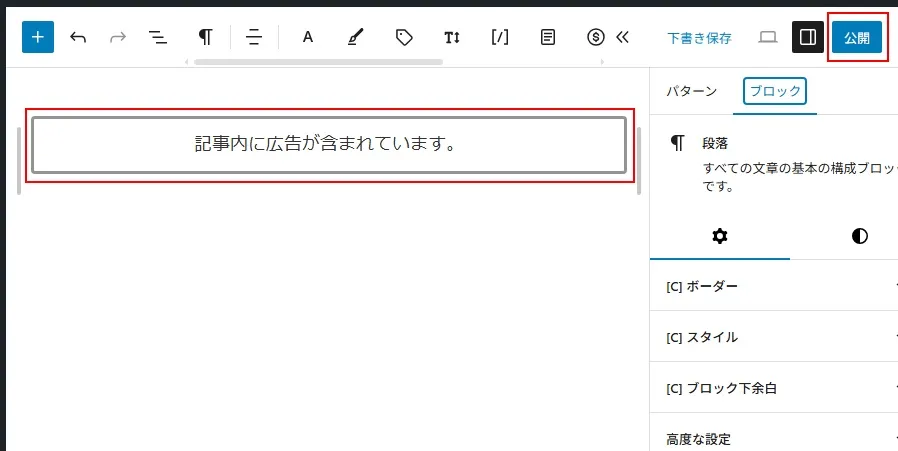Open the preview laptop icon
Viewport: 898px width, 451px height.
pyautogui.click(x=767, y=38)
